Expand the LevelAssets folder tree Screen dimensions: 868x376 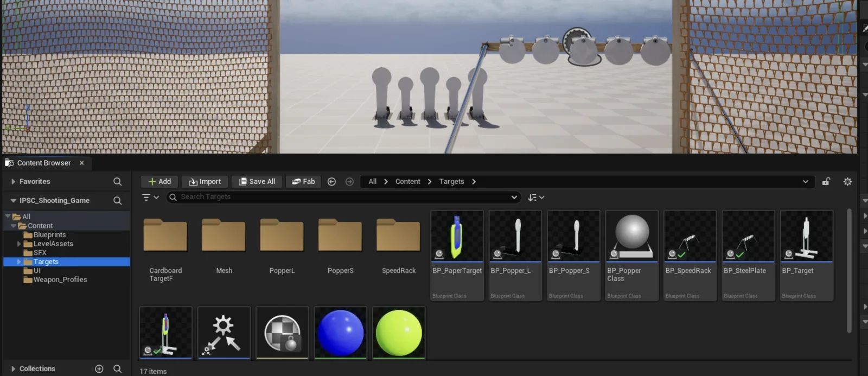[x=20, y=244]
